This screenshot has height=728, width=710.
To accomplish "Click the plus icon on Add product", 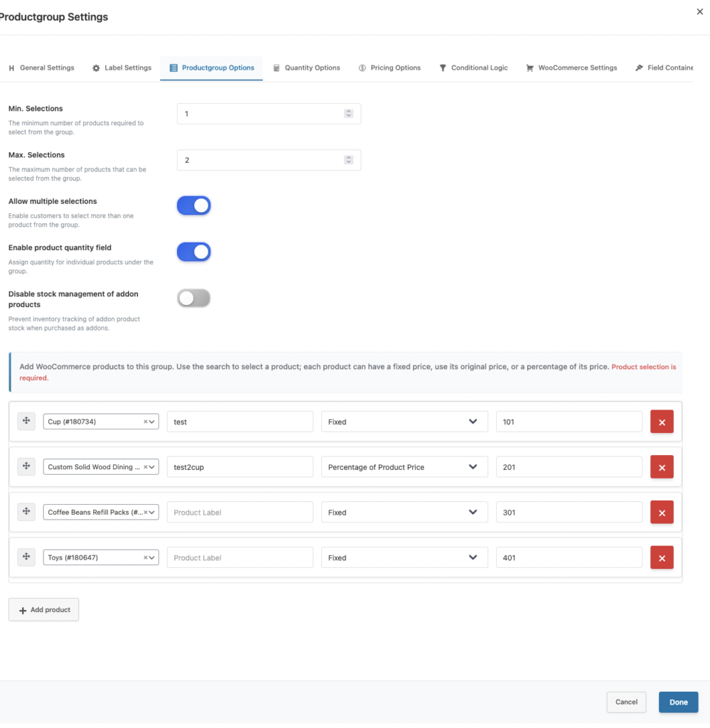I will [x=22, y=609].
